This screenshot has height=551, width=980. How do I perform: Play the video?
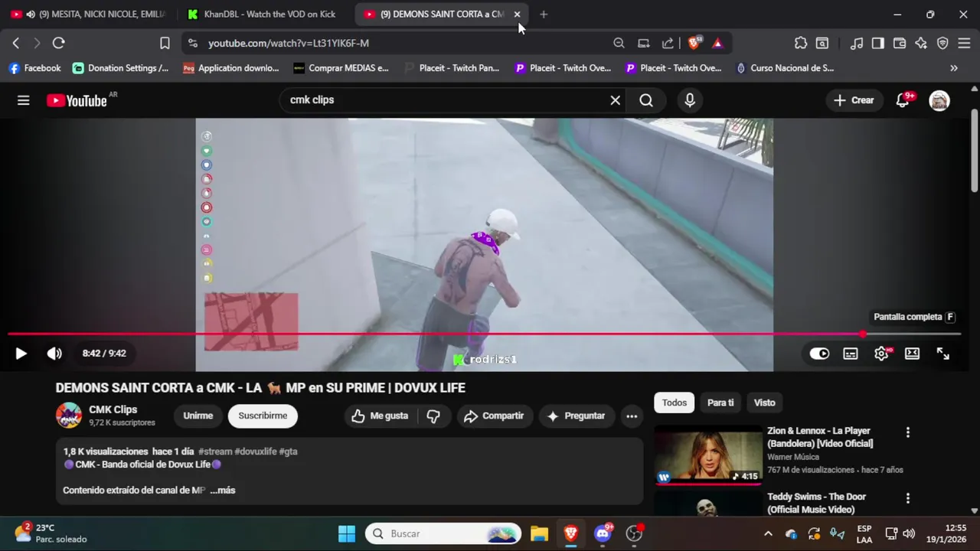pyautogui.click(x=21, y=354)
